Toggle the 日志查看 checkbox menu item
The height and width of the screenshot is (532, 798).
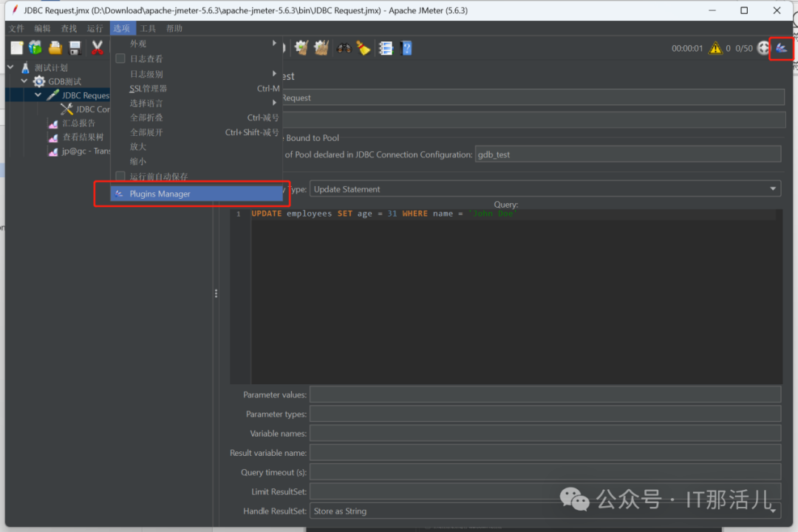click(196, 59)
